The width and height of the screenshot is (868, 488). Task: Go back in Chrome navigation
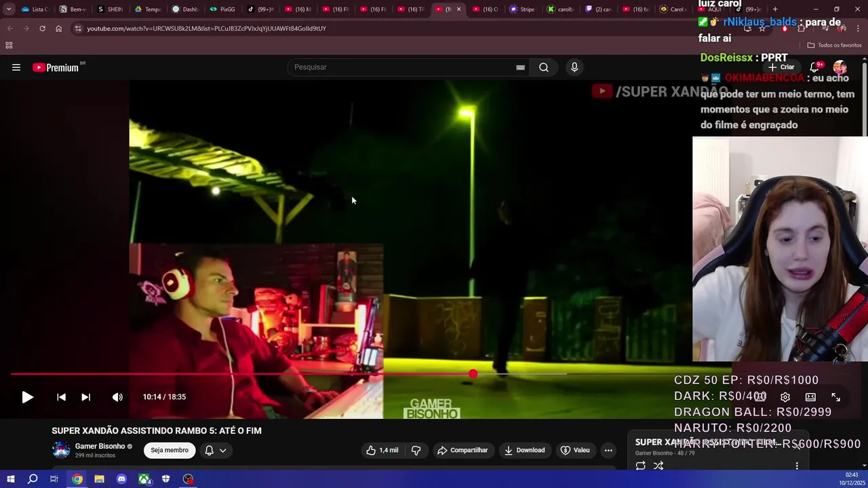(x=10, y=28)
